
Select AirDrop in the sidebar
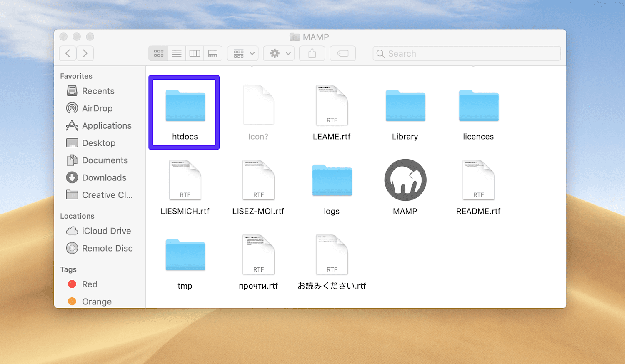pyautogui.click(x=96, y=108)
